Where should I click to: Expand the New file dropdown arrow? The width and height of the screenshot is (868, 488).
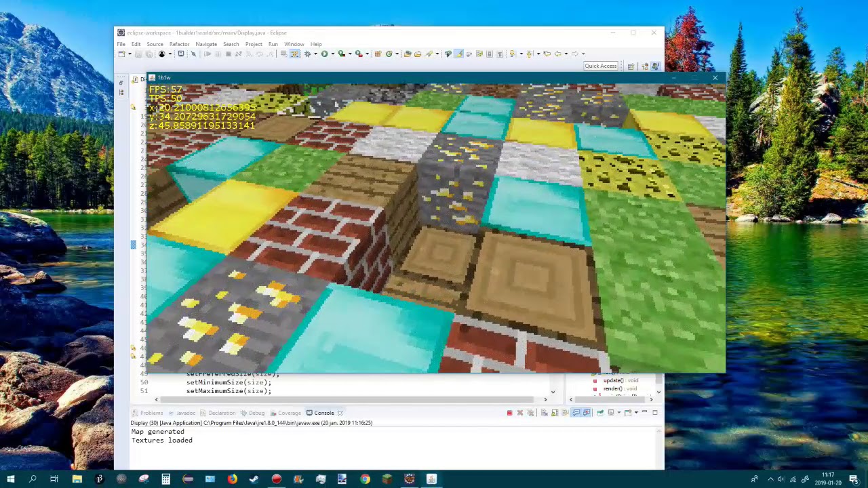click(130, 54)
